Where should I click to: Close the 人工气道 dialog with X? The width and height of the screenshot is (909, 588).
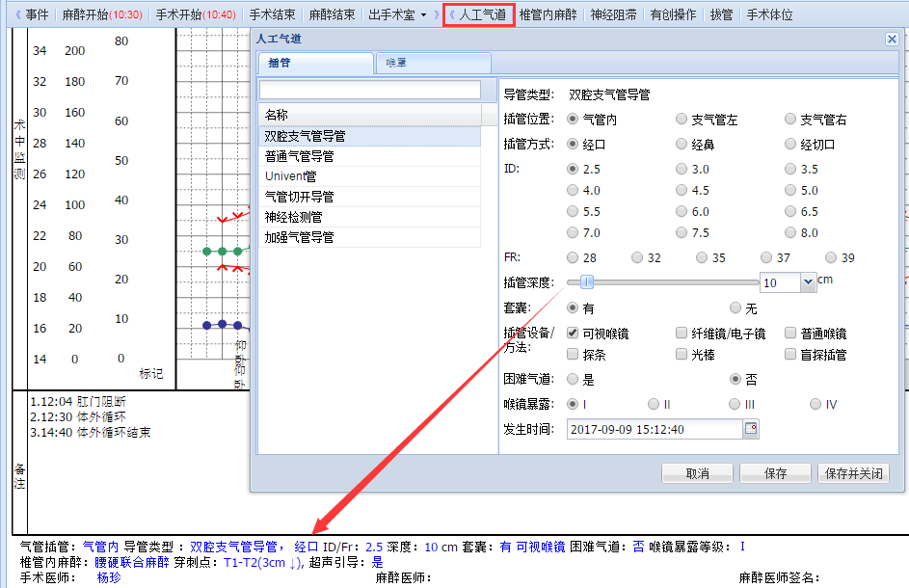pyautogui.click(x=892, y=39)
